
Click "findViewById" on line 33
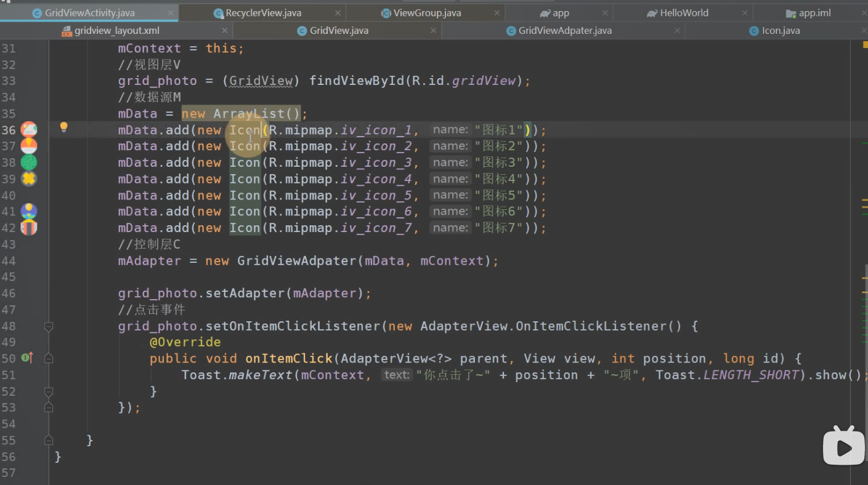[x=357, y=81]
